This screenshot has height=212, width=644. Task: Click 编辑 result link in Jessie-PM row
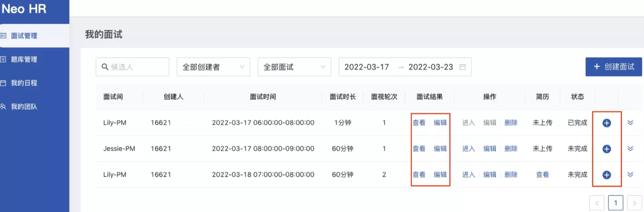click(440, 149)
